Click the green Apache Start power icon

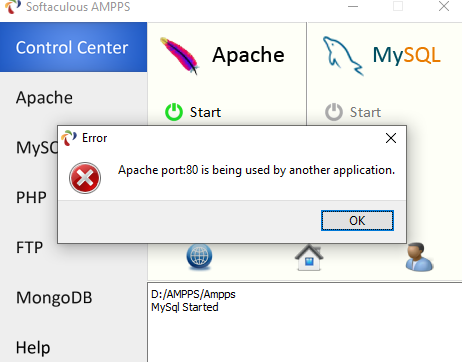(174, 112)
